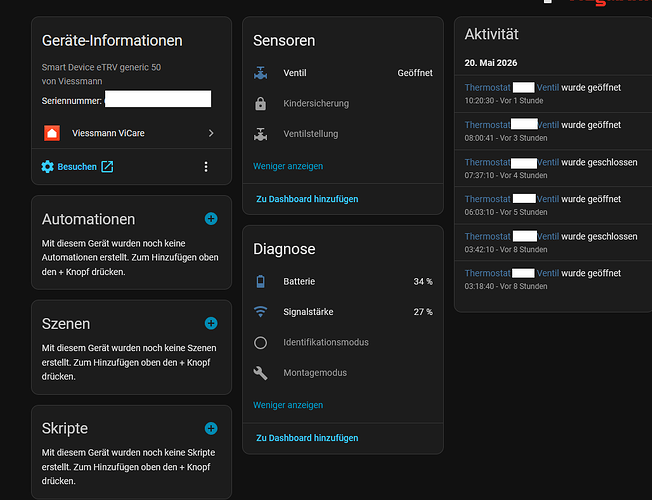Click the Smart Device eTRV generic 50 text
This screenshot has height=500, width=652.
pyautogui.click(x=101, y=67)
